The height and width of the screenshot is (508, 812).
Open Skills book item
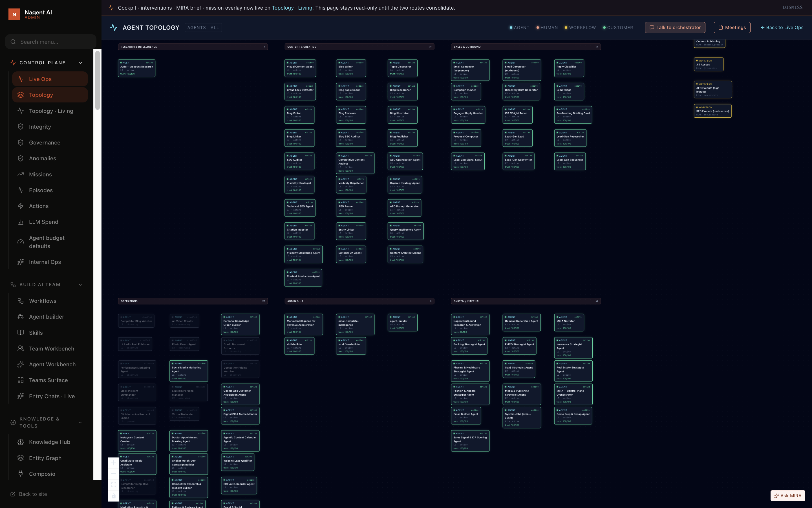pos(50,333)
